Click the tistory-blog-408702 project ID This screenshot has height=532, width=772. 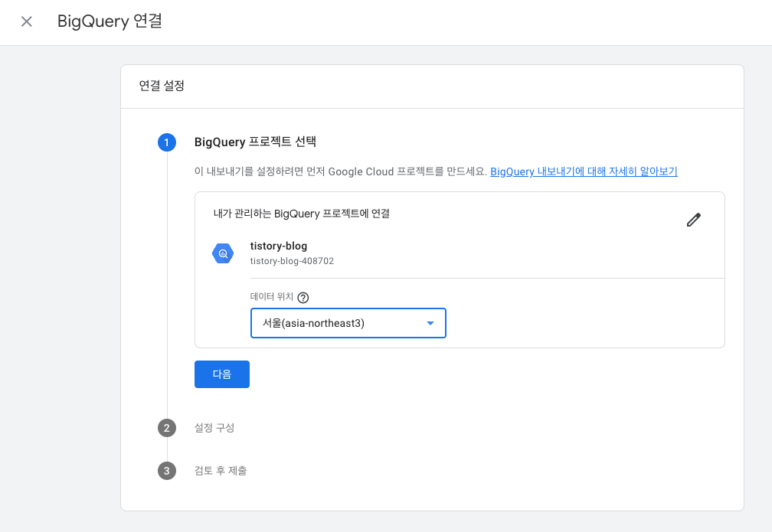(x=292, y=261)
